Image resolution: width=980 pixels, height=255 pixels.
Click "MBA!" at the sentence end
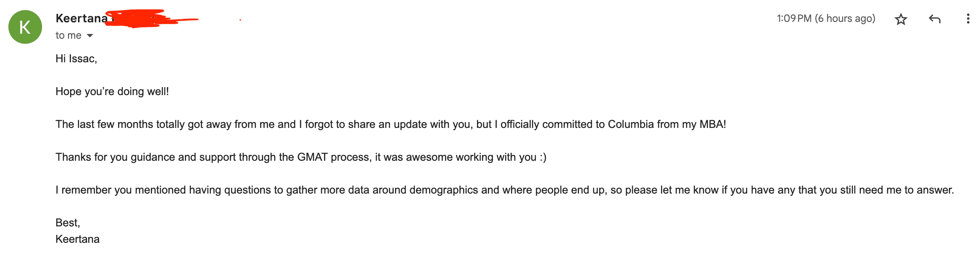point(712,124)
